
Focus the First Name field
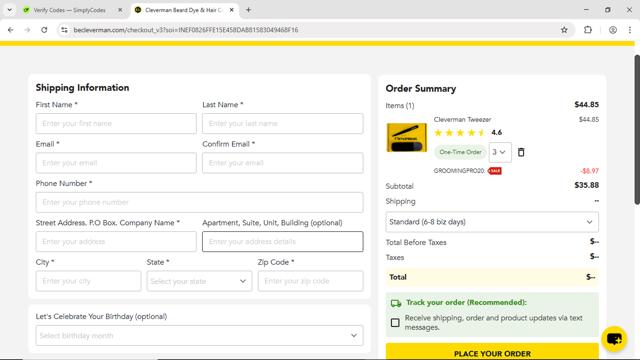[116, 123]
